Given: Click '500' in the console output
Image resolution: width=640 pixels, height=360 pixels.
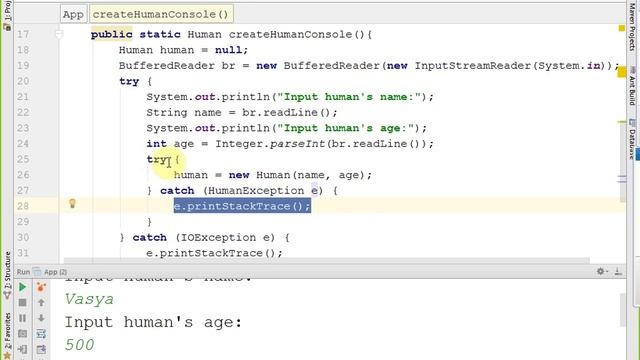Looking at the screenshot, I should click(x=79, y=345).
